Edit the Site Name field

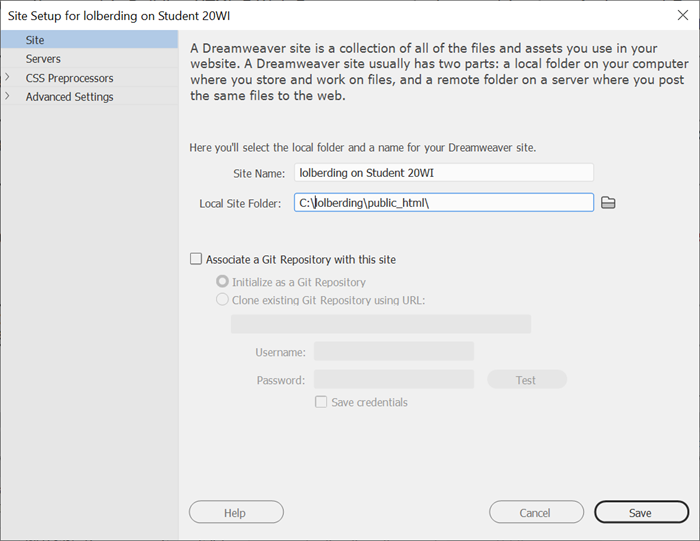coord(444,173)
